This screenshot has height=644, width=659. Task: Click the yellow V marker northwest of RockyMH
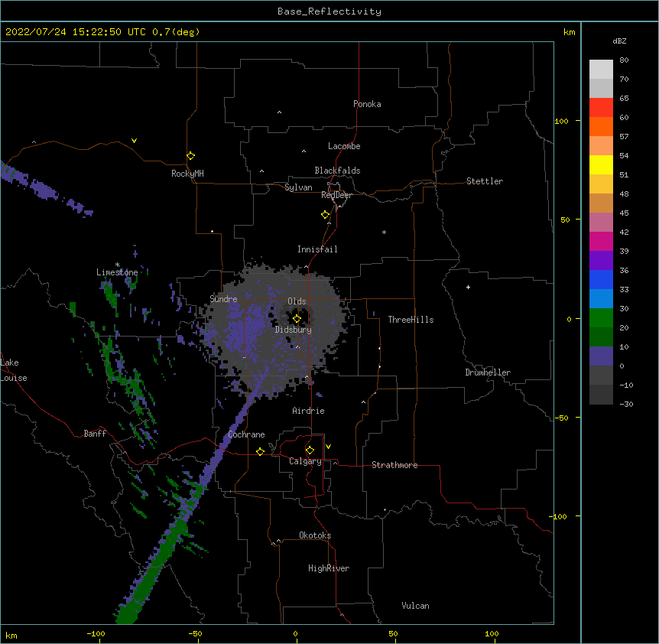(134, 141)
